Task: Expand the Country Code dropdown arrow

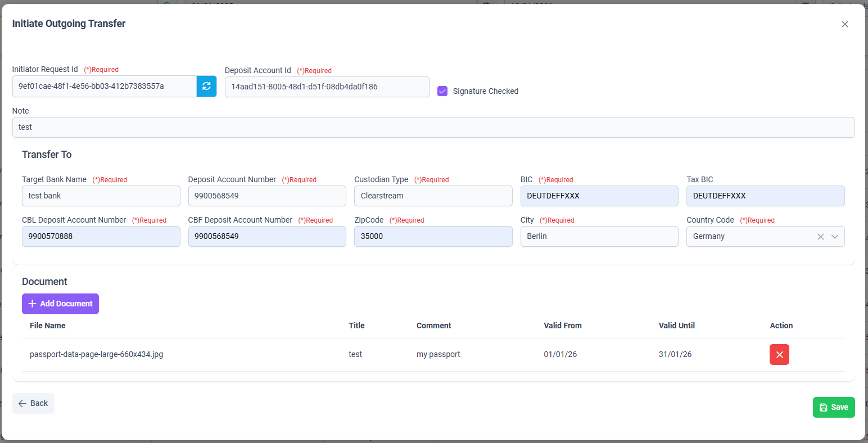Action: (835, 237)
